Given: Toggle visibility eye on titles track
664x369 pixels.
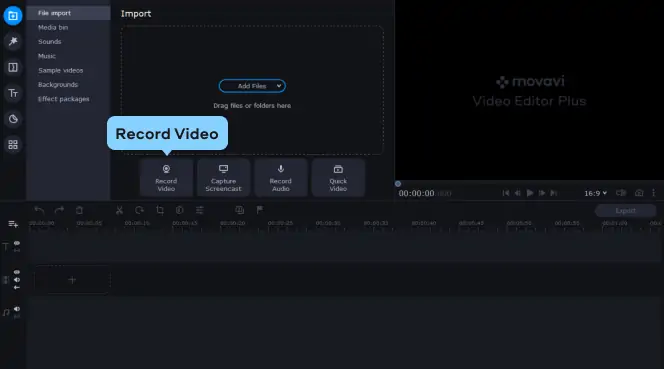Looking at the screenshot, I should click(17, 243).
